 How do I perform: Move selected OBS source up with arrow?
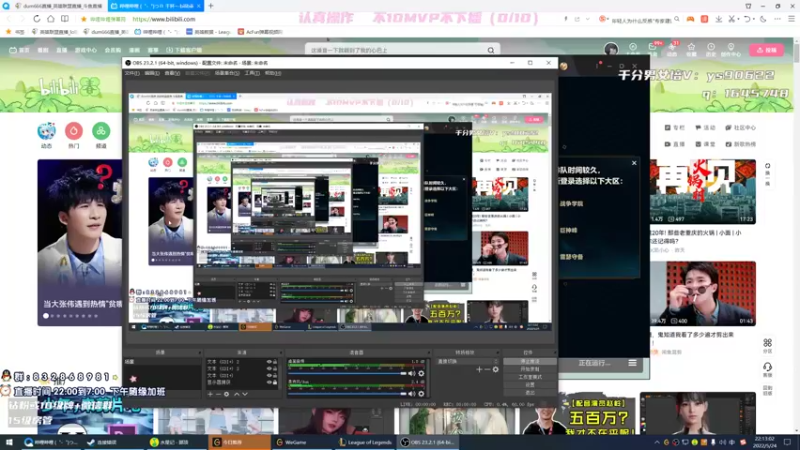tap(237, 394)
